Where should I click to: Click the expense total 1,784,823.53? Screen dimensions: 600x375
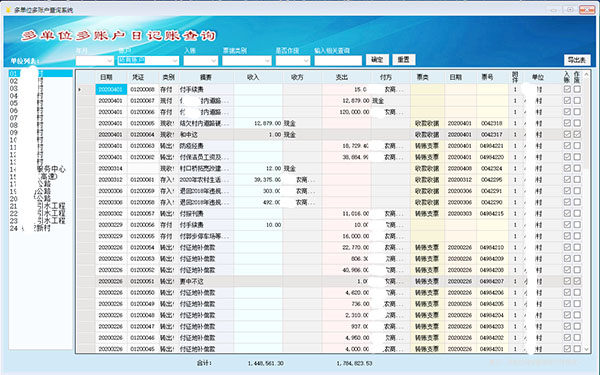click(x=354, y=363)
